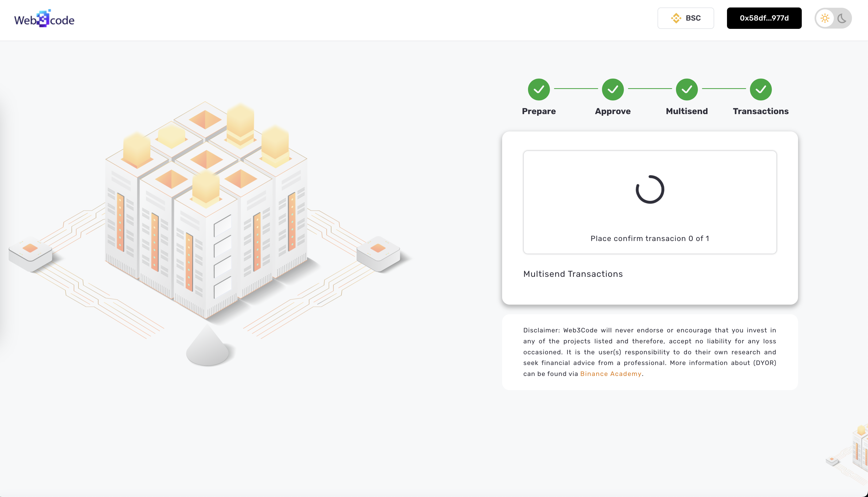Click the Transactions step checkmark
Image resolution: width=868 pixels, height=497 pixels.
tap(761, 90)
